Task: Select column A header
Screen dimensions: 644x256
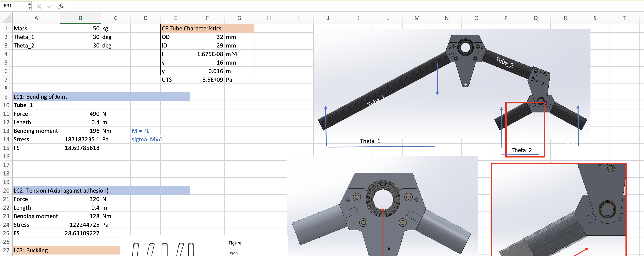Action: pos(36,18)
